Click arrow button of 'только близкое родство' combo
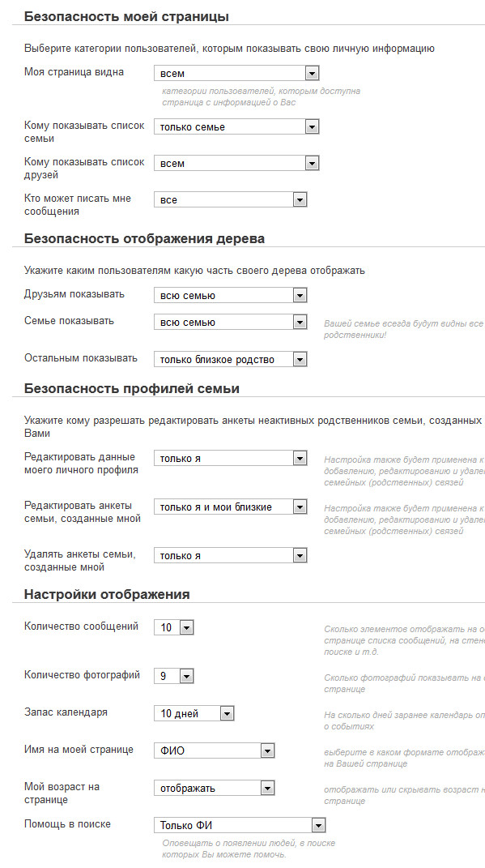Viewport: 485px width, 868px height. click(x=300, y=360)
